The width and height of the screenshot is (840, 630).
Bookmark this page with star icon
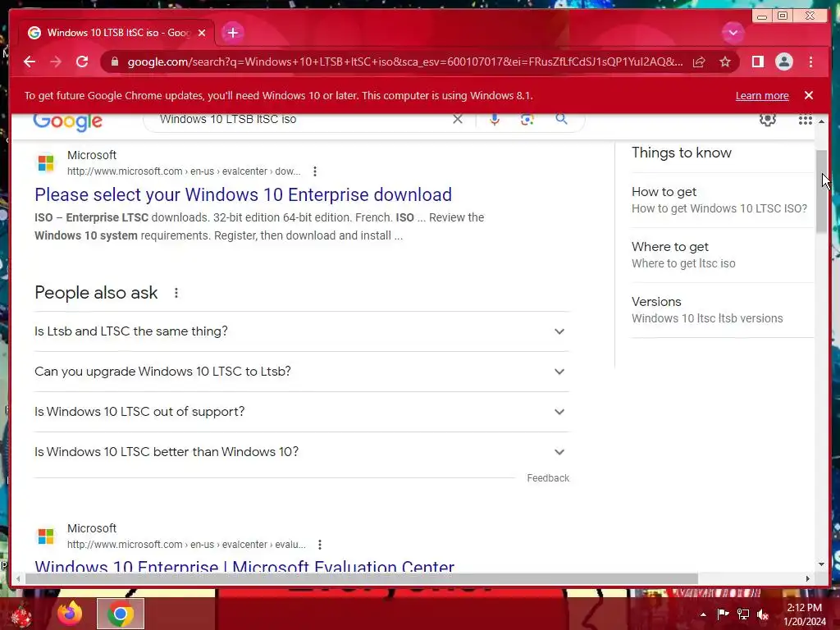click(x=725, y=62)
